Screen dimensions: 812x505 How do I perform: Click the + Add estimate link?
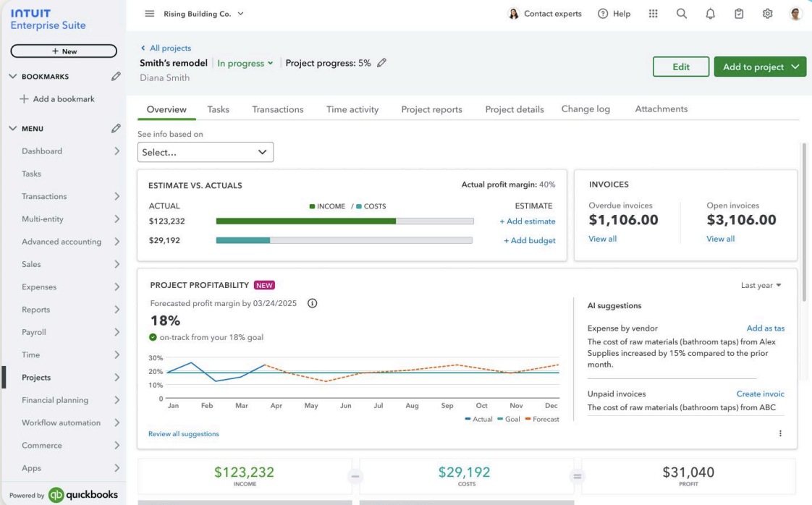click(528, 221)
